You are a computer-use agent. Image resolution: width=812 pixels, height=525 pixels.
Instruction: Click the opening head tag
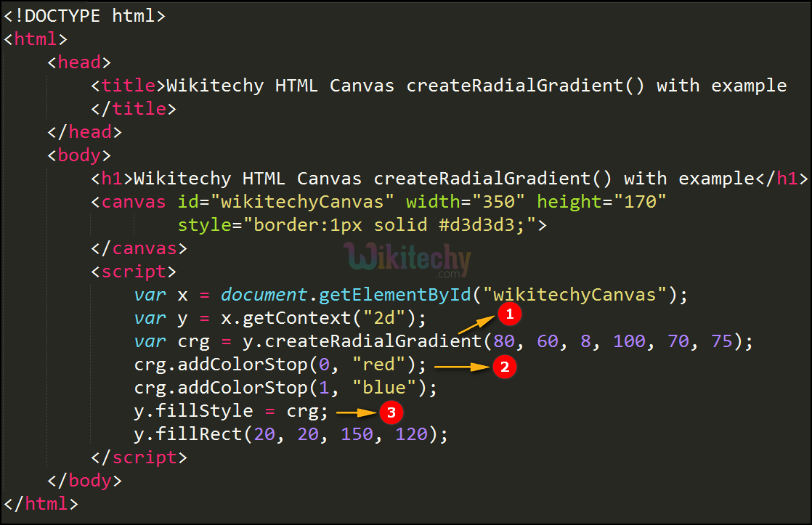click(x=79, y=62)
